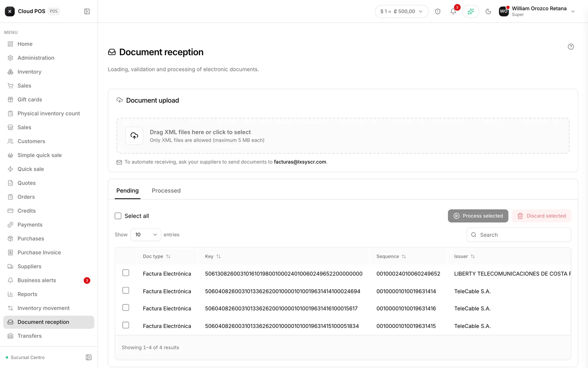The width and height of the screenshot is (588, 368).
Task: Check row checkbox for sequence ending 631416
Action: point(126,308)
